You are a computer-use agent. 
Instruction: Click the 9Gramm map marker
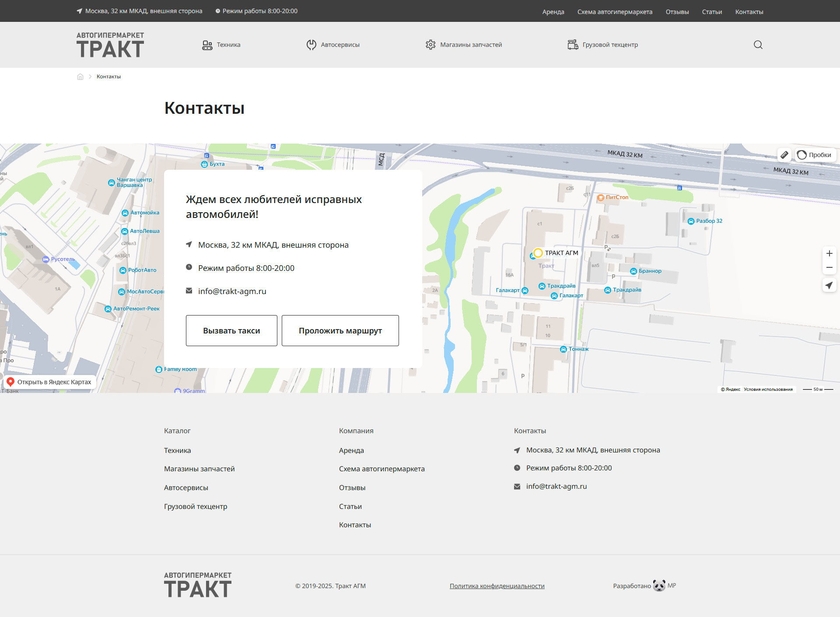click(x=178, y=391)
